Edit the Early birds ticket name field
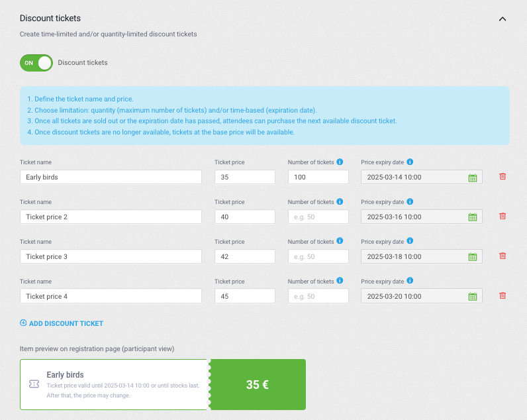This screenshot has height=420, width=527. pyautogui.click(x=111, y=177)
